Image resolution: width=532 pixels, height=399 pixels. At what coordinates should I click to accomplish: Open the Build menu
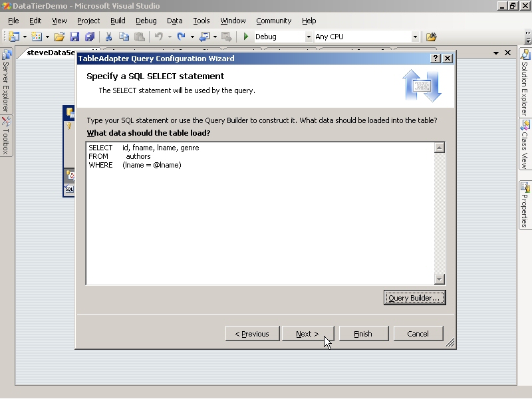point(118,21)
